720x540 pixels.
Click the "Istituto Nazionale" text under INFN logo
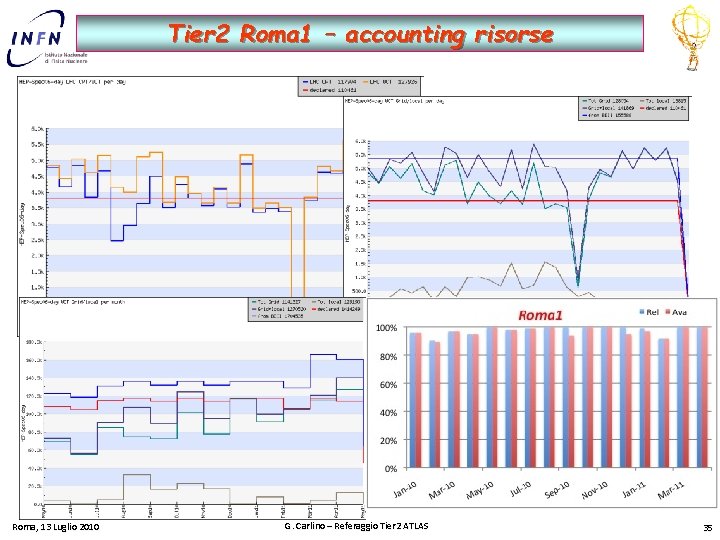tap(66, 55)
